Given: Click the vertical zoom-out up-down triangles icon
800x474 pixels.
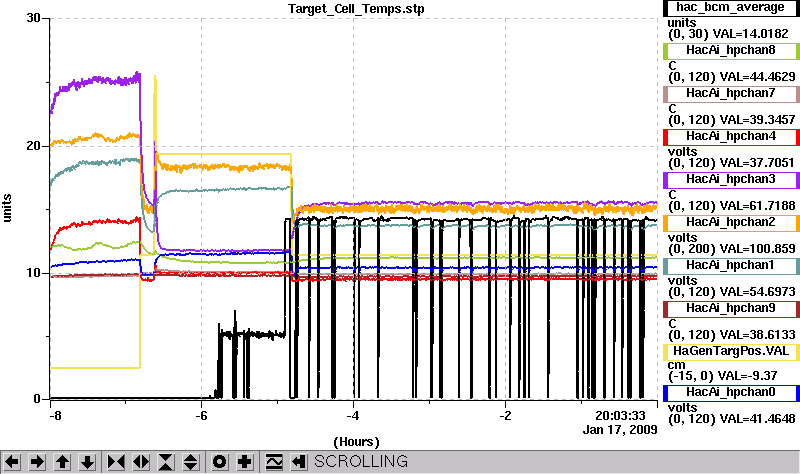Looking at the screenshot, I should [191, 462].
